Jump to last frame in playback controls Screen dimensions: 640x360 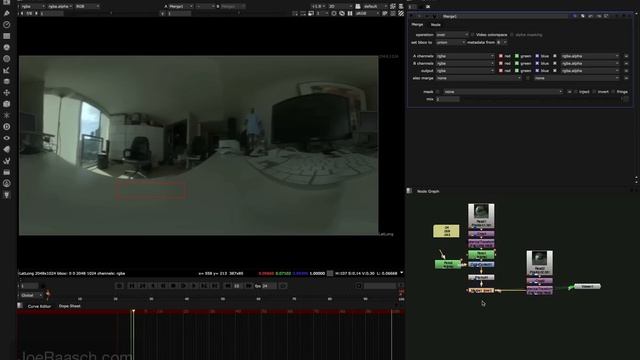(x=215, y=286)
